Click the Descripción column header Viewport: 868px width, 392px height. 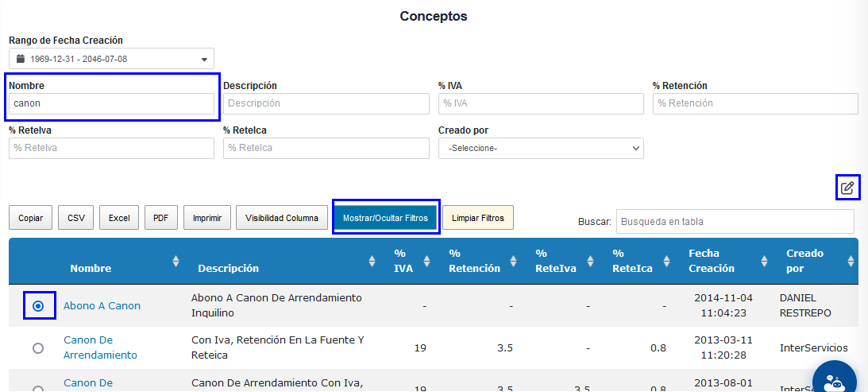pos(229,268)
